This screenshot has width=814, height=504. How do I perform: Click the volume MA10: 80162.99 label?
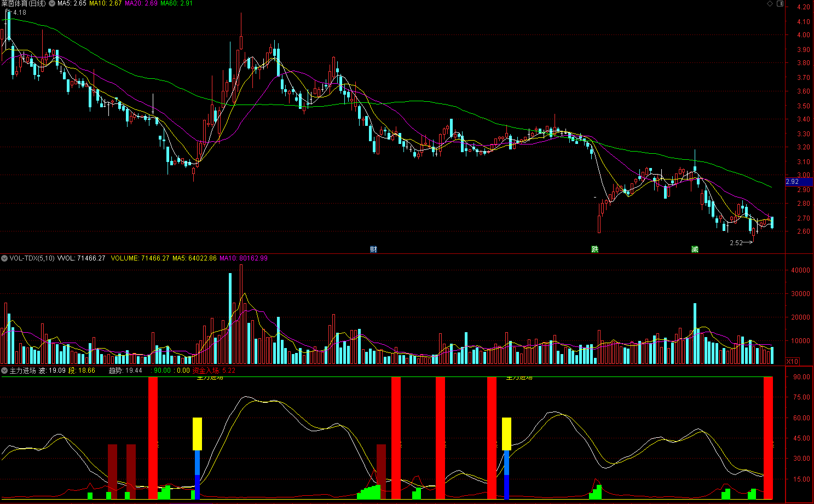[244, 258]
